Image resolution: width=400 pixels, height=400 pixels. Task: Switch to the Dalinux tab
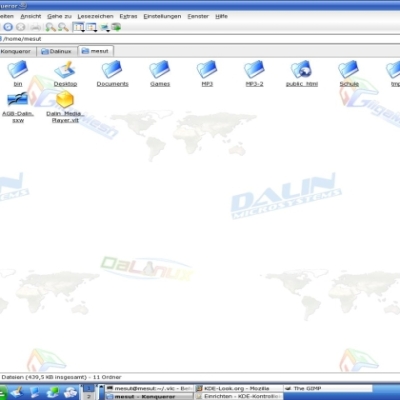click(56, 51)
